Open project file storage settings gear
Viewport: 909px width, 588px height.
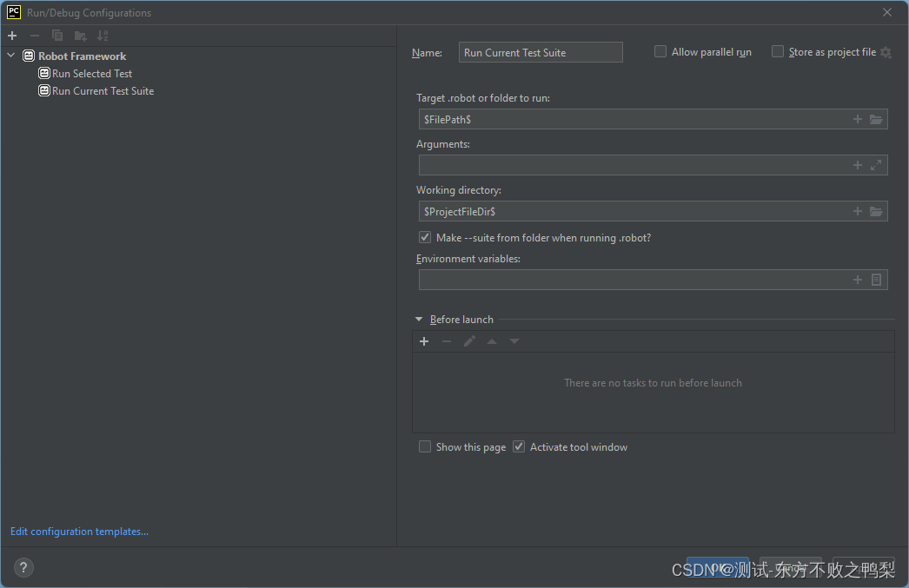point(886,53)
